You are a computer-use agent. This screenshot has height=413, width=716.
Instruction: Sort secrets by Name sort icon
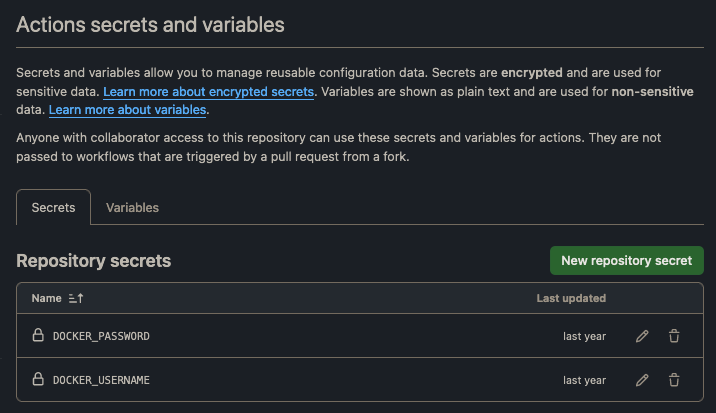(x=76, y=298)
